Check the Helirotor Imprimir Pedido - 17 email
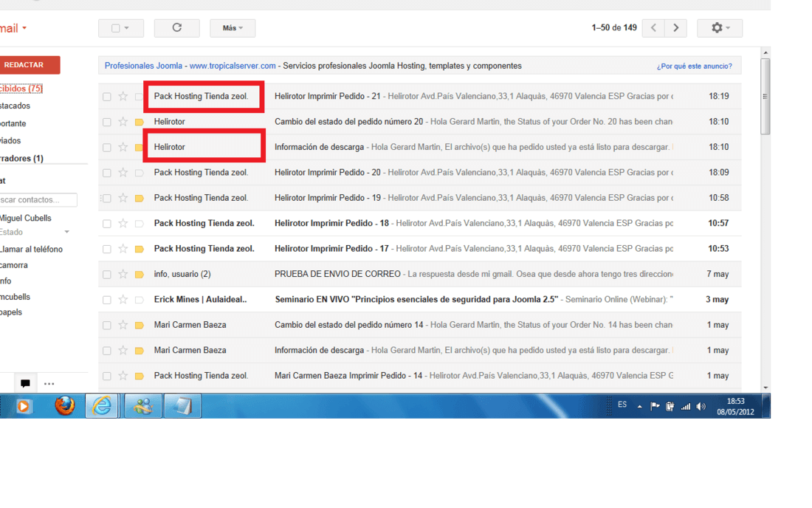Image resolution: width=812 pixels, height=508 pixels. 107,249
